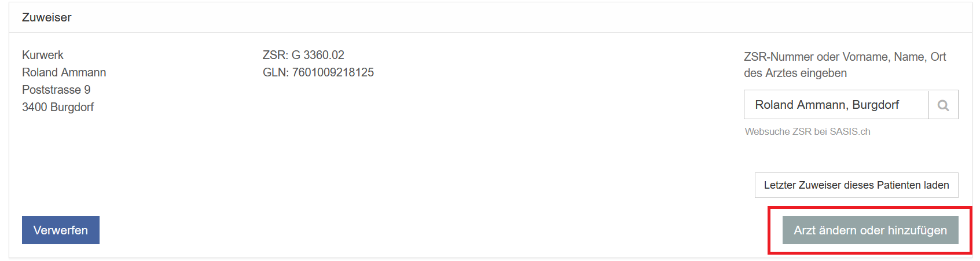Image resolution: width=980 pixels, height=261 pixels.
Task: Click the 3400 Burgdorf city line
Action: [x=58, y=107]
